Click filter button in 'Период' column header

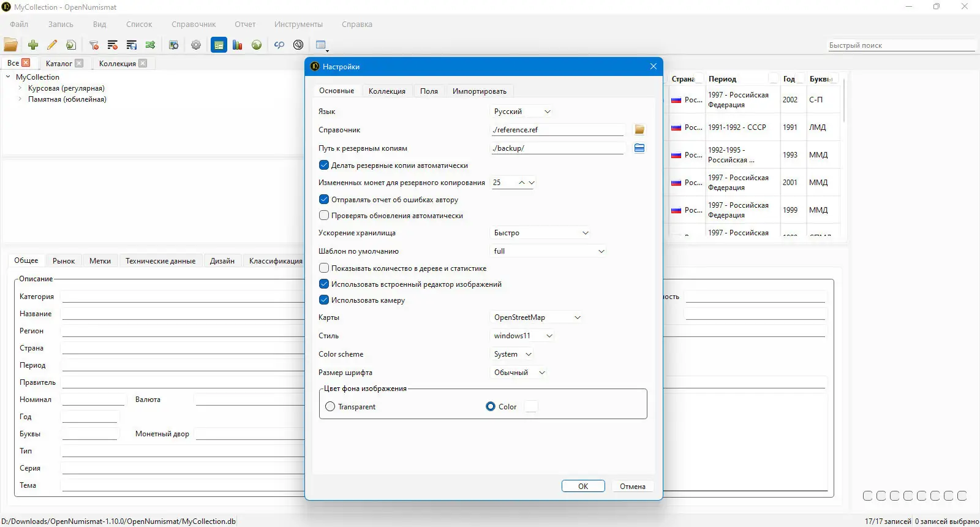(774, 78)
